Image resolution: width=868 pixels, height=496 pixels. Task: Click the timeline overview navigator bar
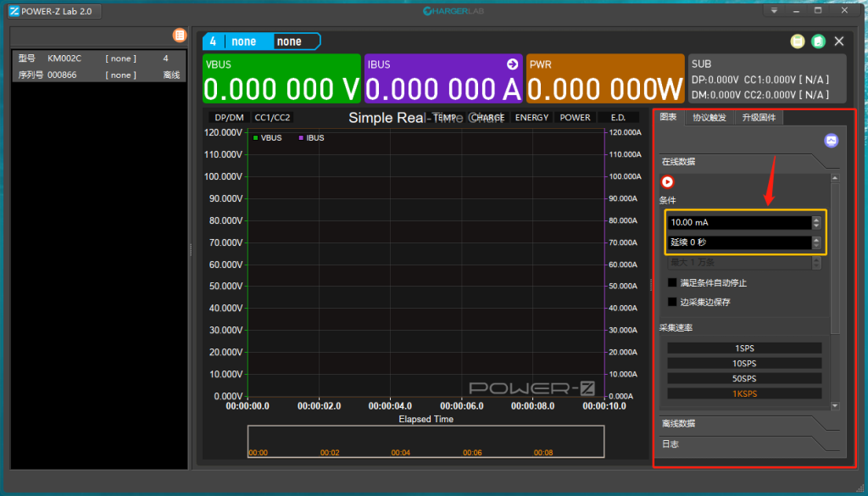pos(426,441)
